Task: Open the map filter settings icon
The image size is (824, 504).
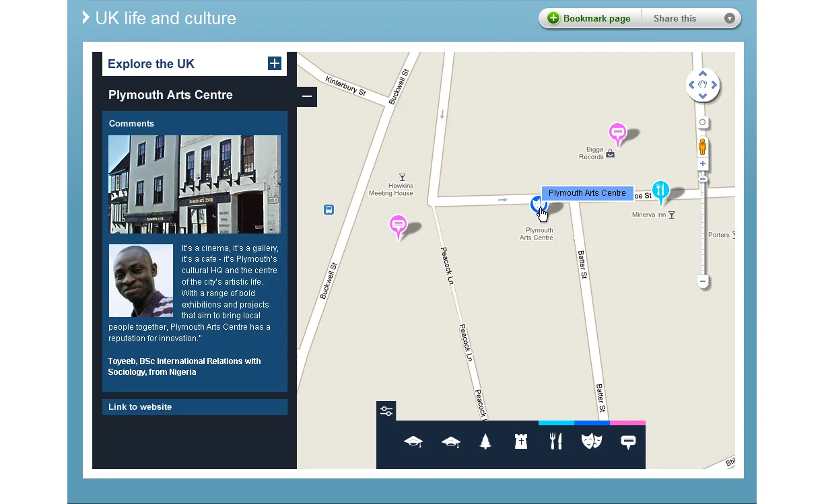Action: (386, 411)
